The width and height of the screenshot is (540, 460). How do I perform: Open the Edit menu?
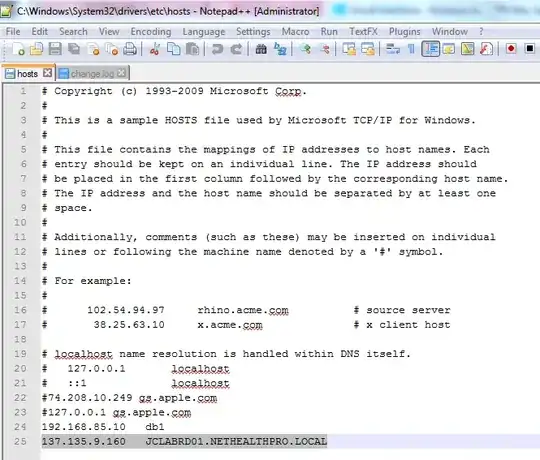click(x=40, y=32)
